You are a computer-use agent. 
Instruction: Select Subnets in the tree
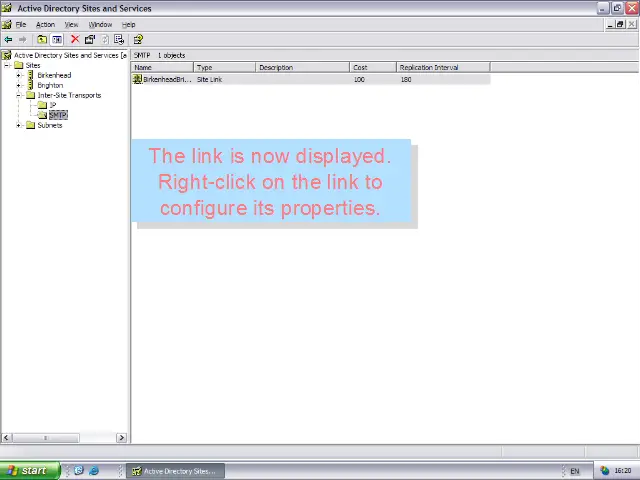[x=50, y=125]
